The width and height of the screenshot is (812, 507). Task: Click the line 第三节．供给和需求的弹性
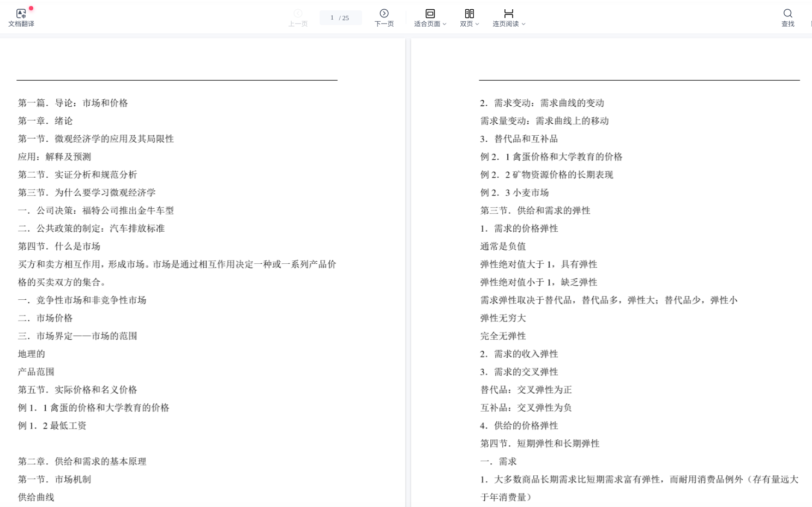(x=535, y=210)
